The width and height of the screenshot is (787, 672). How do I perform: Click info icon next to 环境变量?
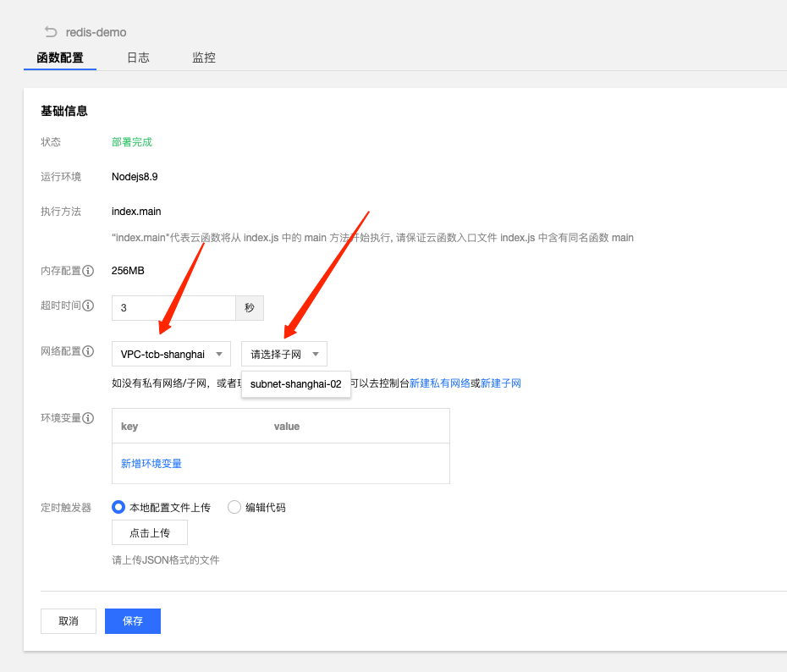[x=88, y=418]
